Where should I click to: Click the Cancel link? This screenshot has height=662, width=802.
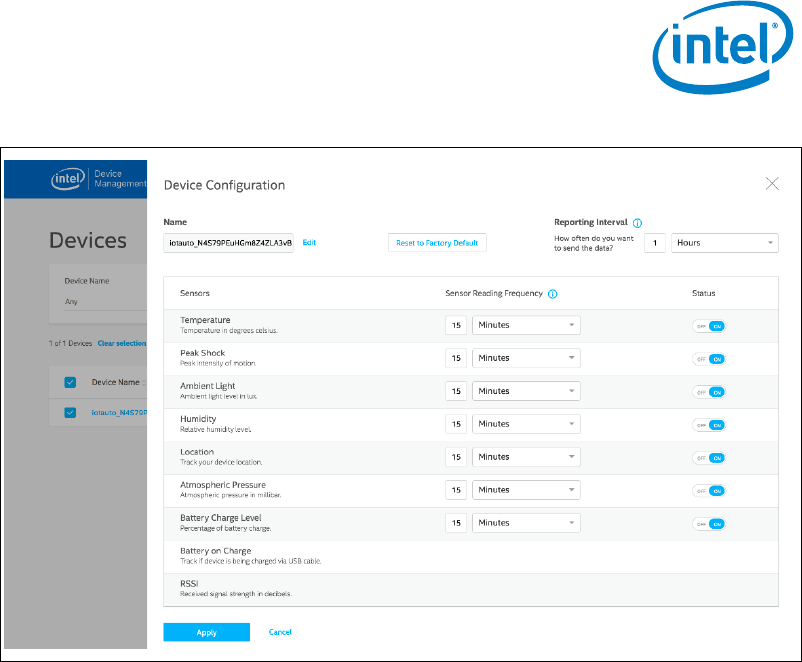point(280,632)
